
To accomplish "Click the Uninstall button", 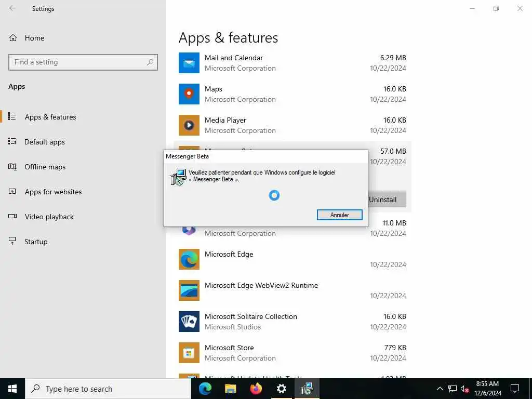I will pos(387,199).
